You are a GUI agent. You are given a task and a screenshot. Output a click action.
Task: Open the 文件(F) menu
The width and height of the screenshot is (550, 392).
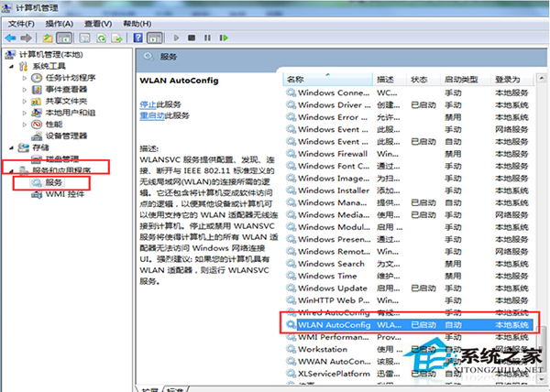[21, 24]
